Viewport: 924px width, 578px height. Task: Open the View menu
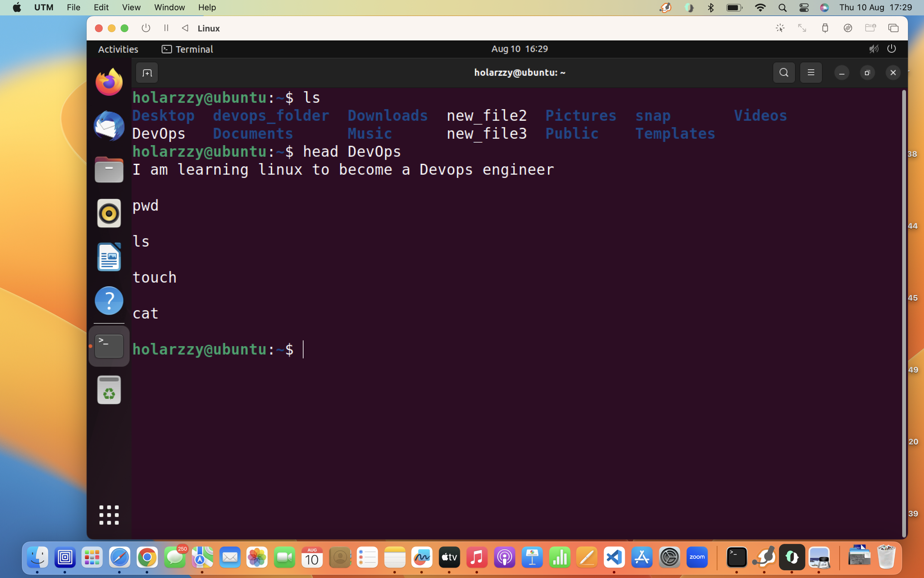coord(131,7)
